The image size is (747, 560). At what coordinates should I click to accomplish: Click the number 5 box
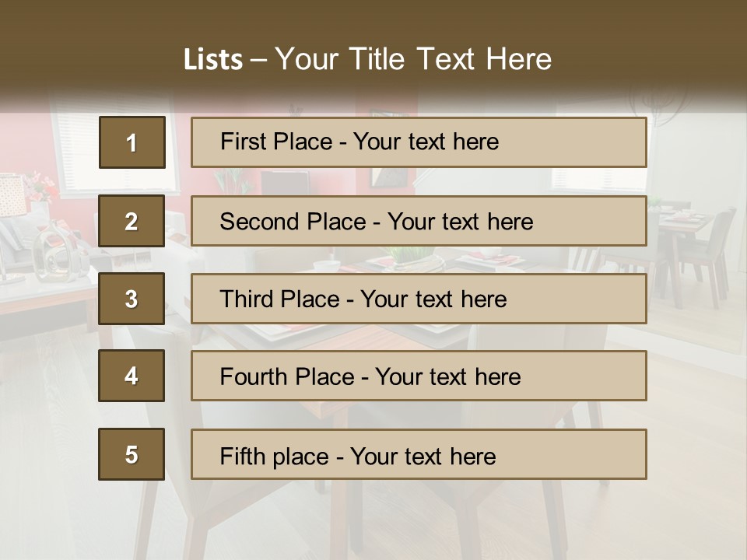click(x=132, y=454)
